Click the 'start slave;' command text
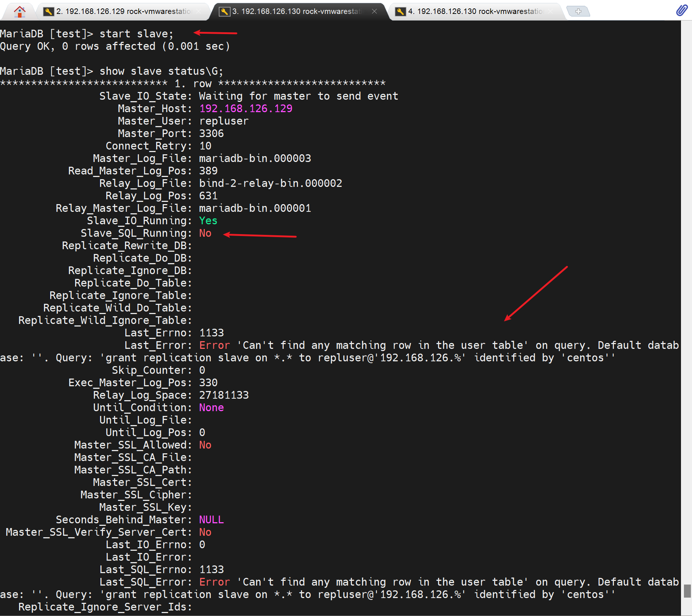The height and width of the screenshot is (616, 692). coord(136,34)
